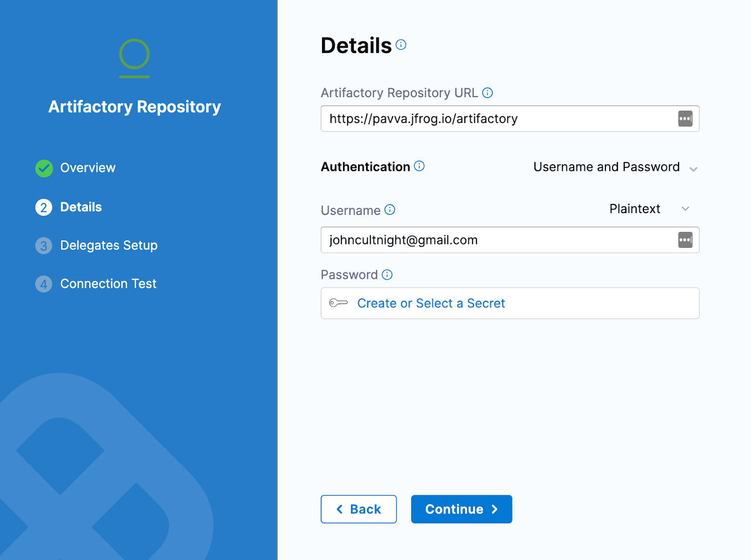Click the Username label
The image size is (751, 560).
tap(351, 210)
